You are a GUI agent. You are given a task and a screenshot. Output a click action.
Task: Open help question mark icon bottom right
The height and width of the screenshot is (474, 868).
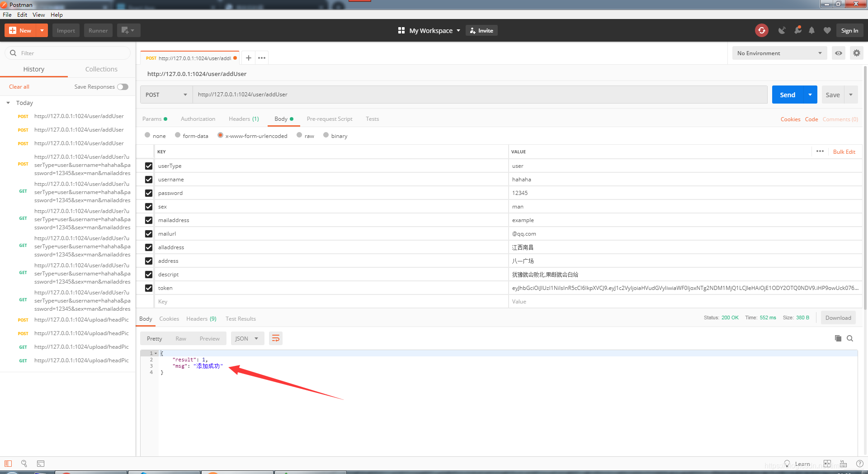pos(860,464)
